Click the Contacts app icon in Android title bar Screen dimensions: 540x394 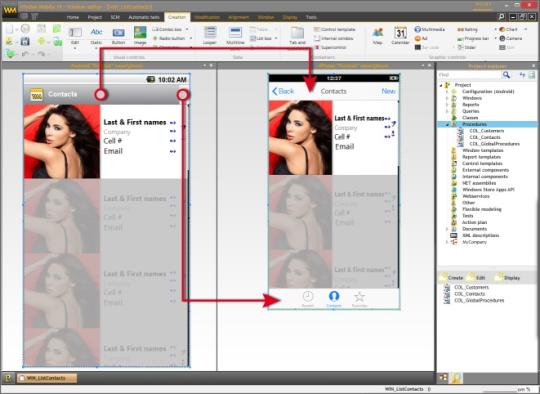(36, 94)
